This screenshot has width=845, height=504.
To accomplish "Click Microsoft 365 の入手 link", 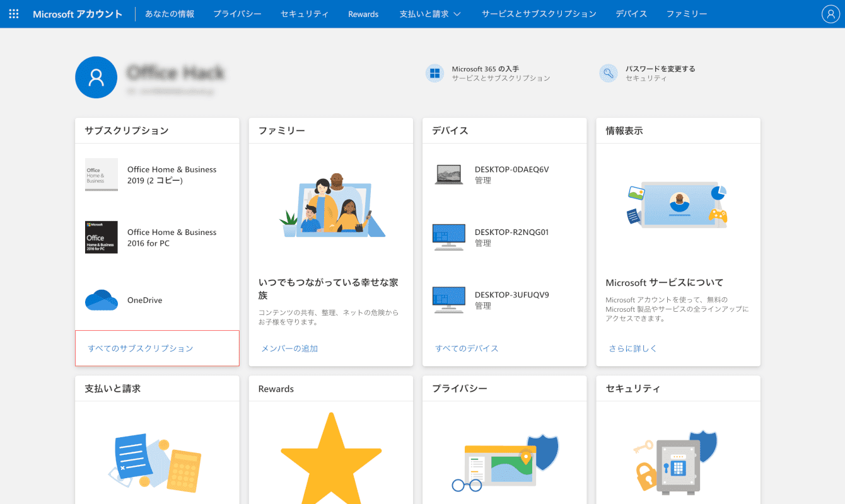I will 486,69.
